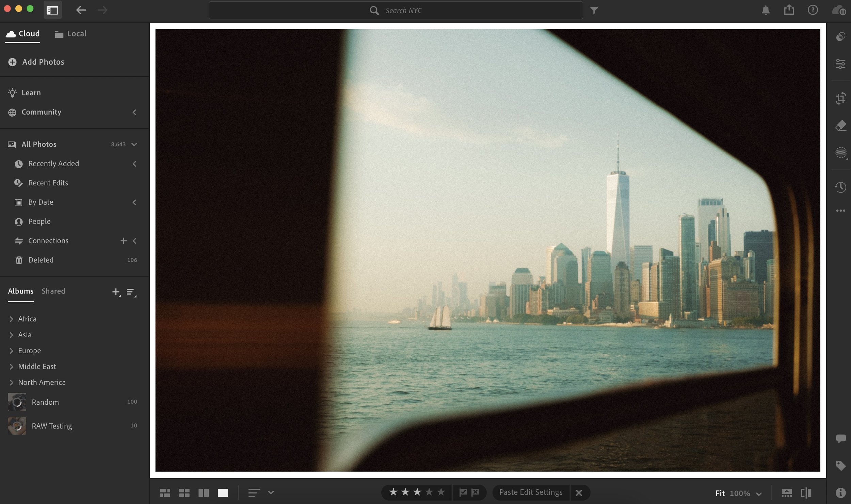This screenshot has height=504, width=851.
Task: Collapse All Photos chevron
Action: coord(134,144)
